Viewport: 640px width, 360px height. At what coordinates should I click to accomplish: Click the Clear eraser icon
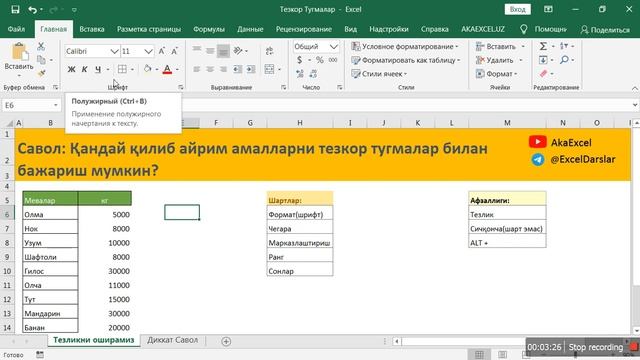[x=543, y=74]
